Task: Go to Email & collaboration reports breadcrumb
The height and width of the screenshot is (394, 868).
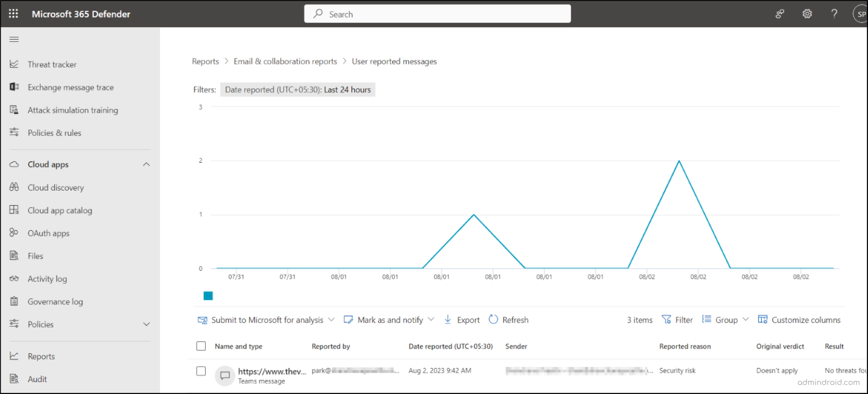Action: pyautogui.click(x=285, y=61)
